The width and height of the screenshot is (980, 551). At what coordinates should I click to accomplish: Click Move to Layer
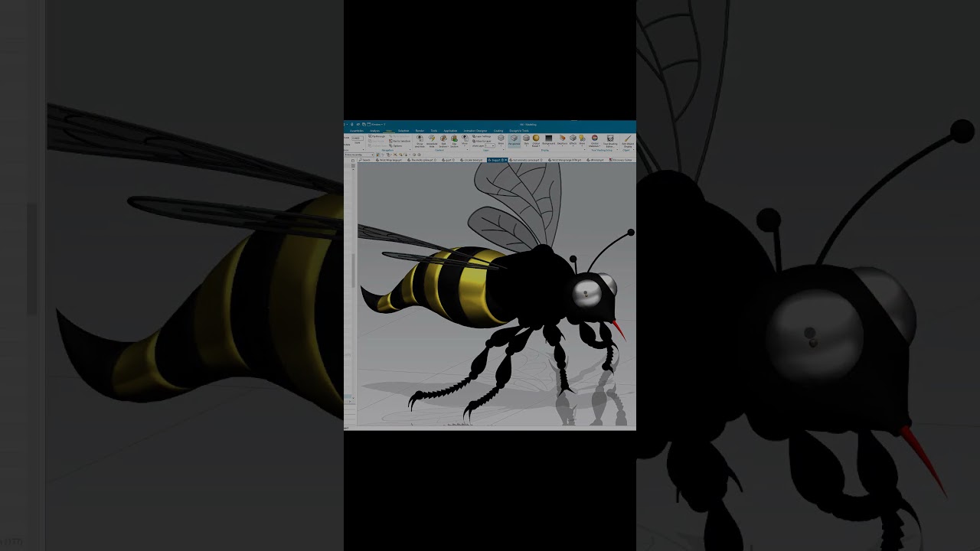coord(482,141)
